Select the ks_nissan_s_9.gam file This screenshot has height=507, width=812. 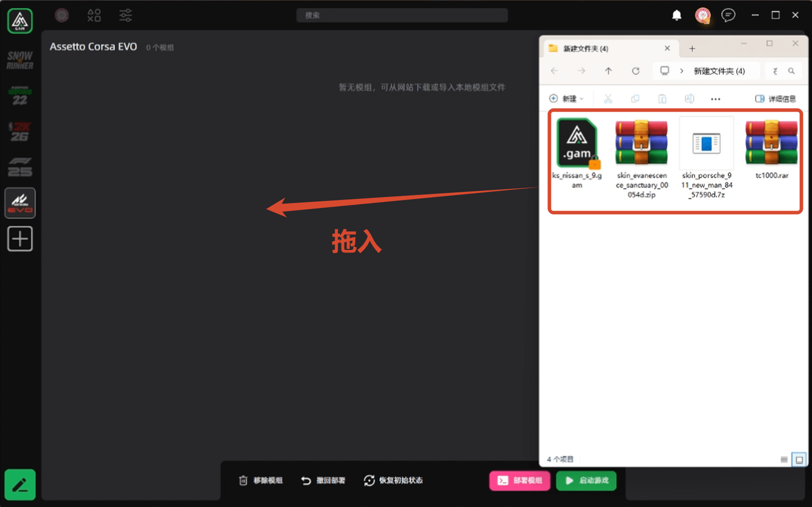577,153
